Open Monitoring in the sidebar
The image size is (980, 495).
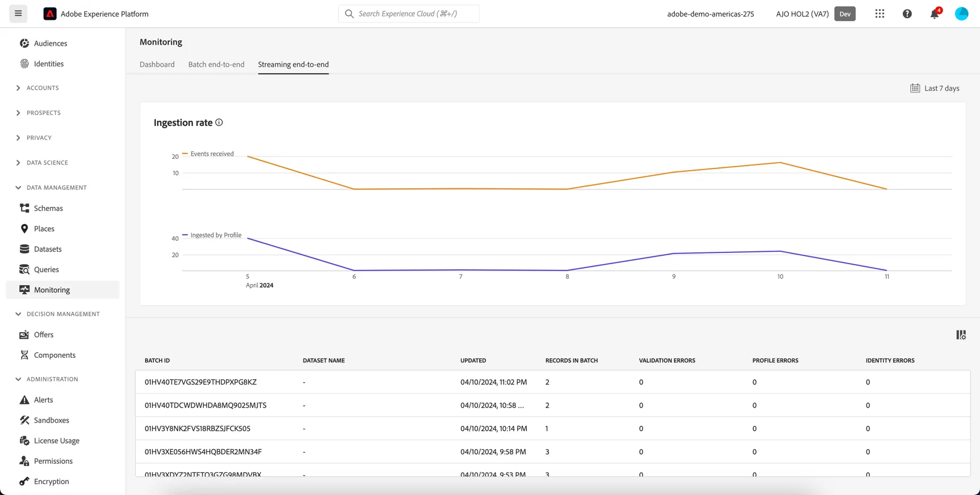pyautogui.click(x=62, y=290)
